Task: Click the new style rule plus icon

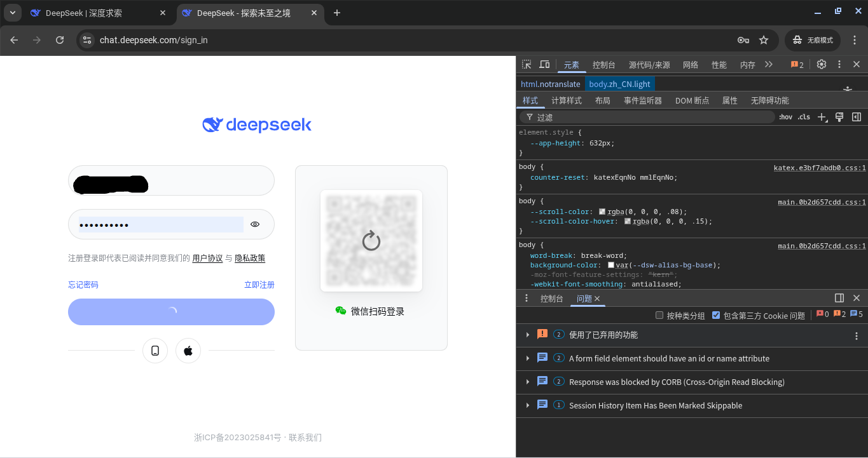Action: tap(822, 118)
